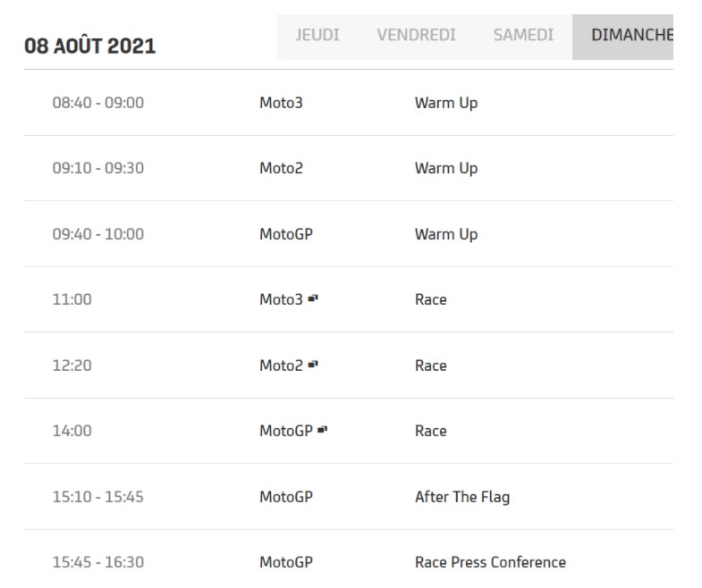The height and width of the screenshot is (588, 702).
Task: Click the flag icon next to Moto3 race
Action: coord(313,298)
